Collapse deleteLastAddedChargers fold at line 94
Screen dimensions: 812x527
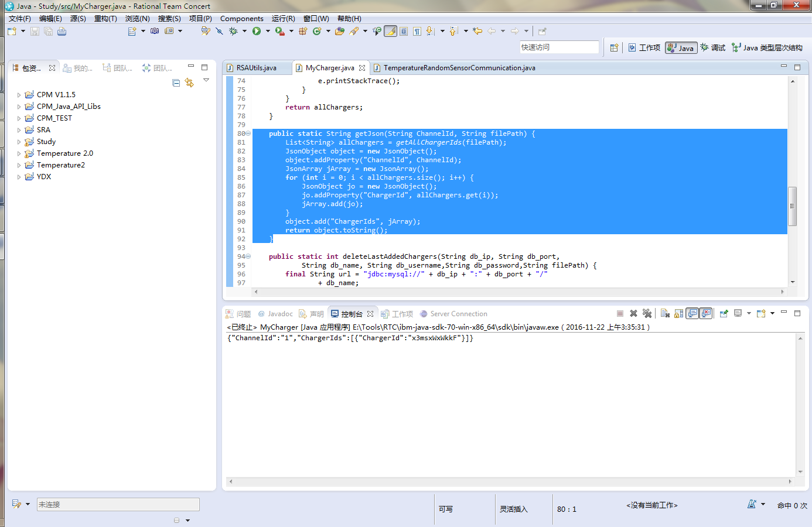click(x=248, y=256)
